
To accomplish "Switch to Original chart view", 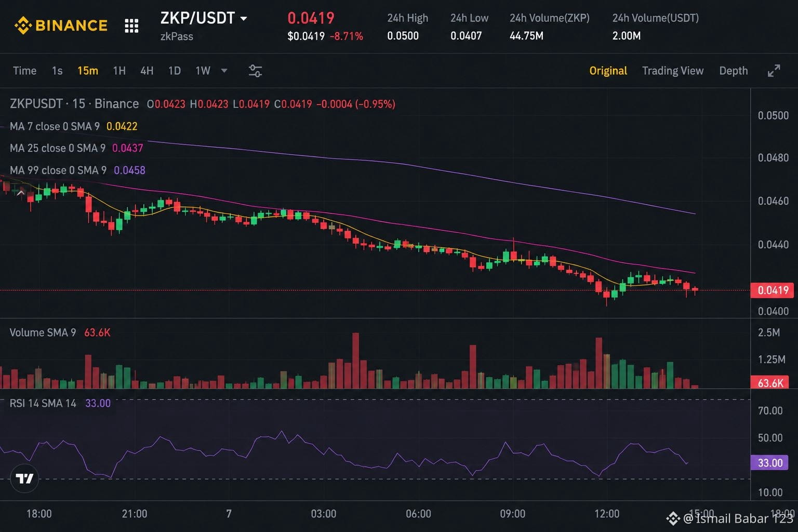I will coord(608,71).
